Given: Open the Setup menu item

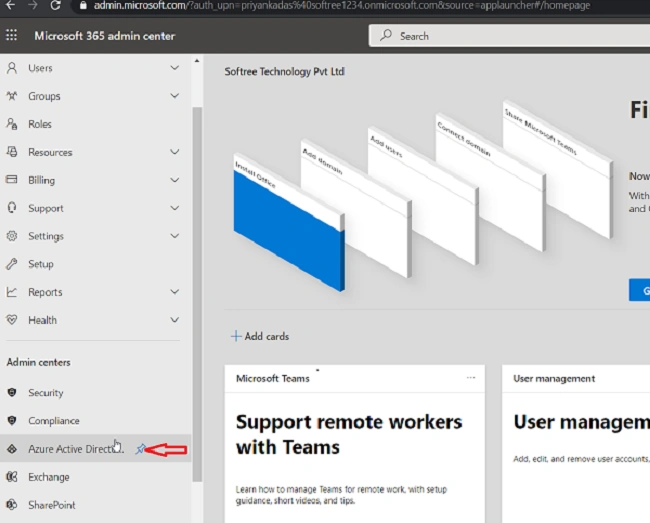Looking at the screenshot, I should pos(95,264).
